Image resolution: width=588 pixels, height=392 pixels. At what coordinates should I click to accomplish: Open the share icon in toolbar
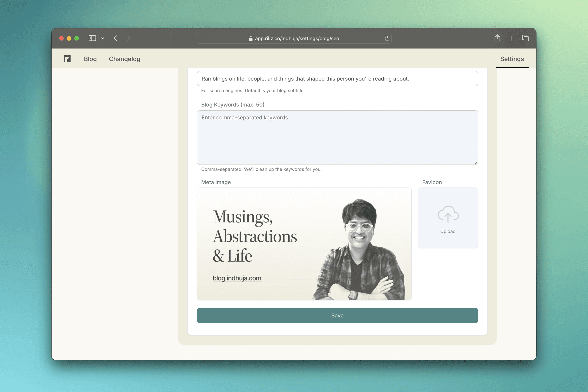tap(497, 38)
